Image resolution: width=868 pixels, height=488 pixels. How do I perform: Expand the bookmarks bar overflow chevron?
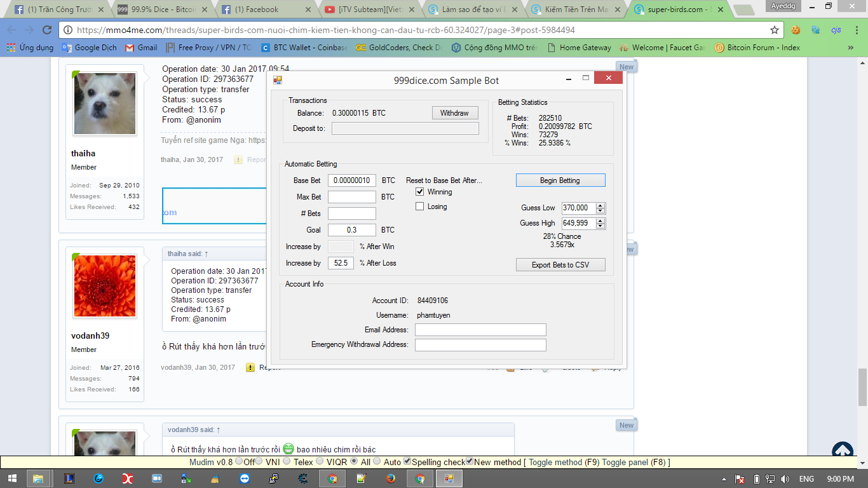851,48
